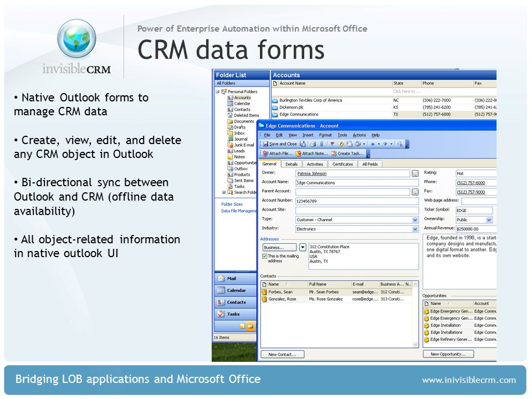Click the Tasks navigation pane button
The image size is (532, 399).
click(x=236, y=314)
